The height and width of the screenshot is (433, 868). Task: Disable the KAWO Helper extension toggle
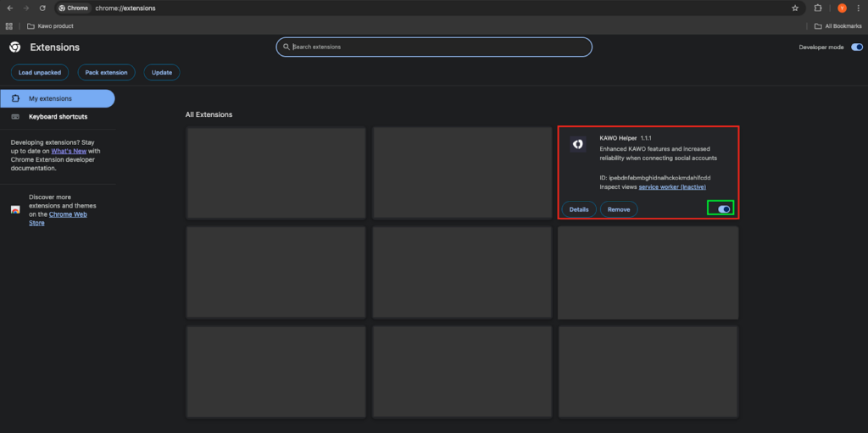point(724,208)
